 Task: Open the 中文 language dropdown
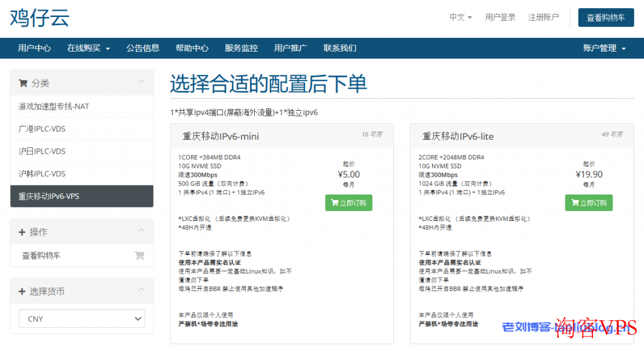(x=460, y=17)
